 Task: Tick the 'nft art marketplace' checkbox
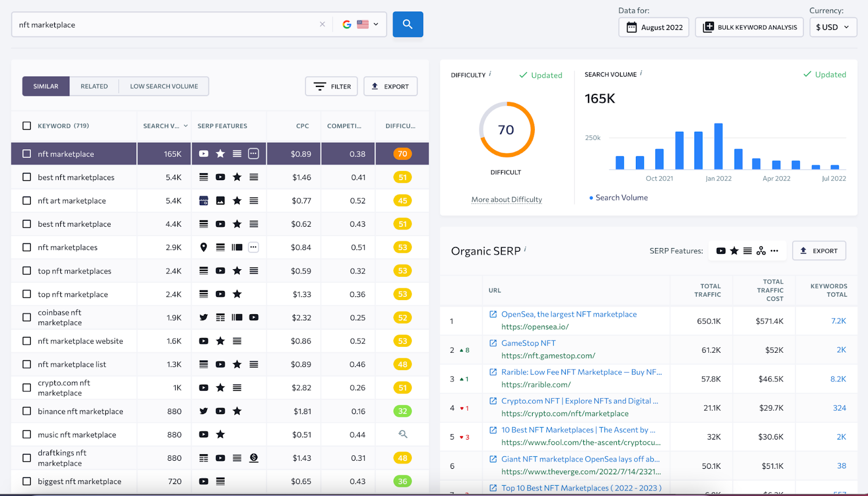click(x=27, y=200)
